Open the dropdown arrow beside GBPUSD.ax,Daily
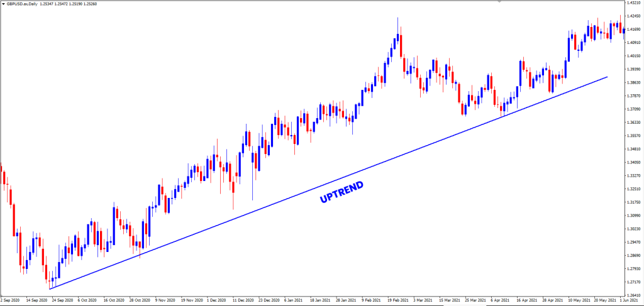The width and height of the screenshot is (644, 306). click(3, 4)
